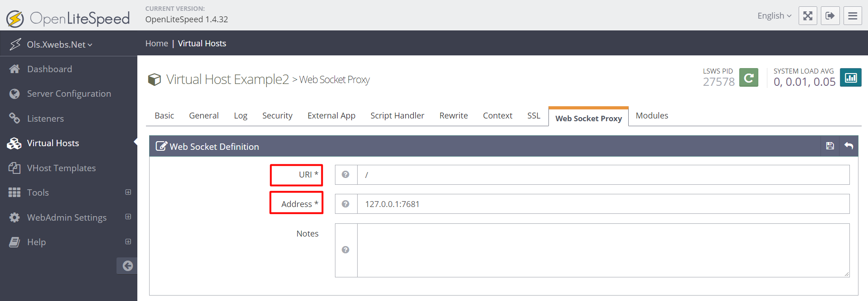Click the Virtual Hosts breadcrumb link
The image size is (868, 301).
202,44
